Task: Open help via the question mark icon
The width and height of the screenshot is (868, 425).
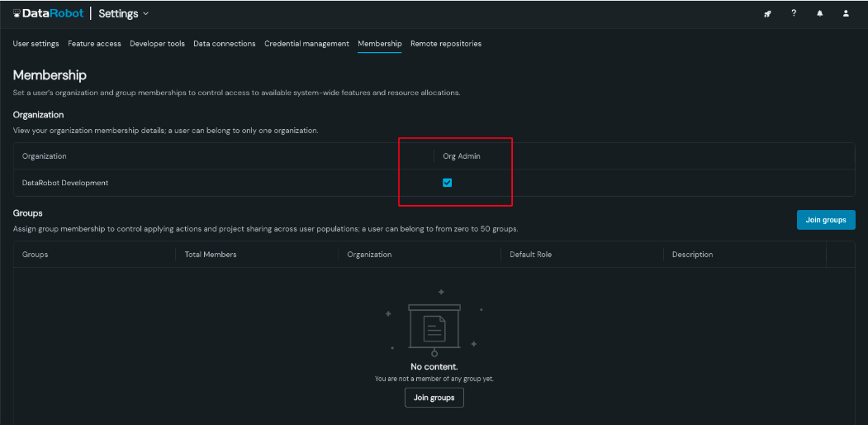Action: point(794,13)
